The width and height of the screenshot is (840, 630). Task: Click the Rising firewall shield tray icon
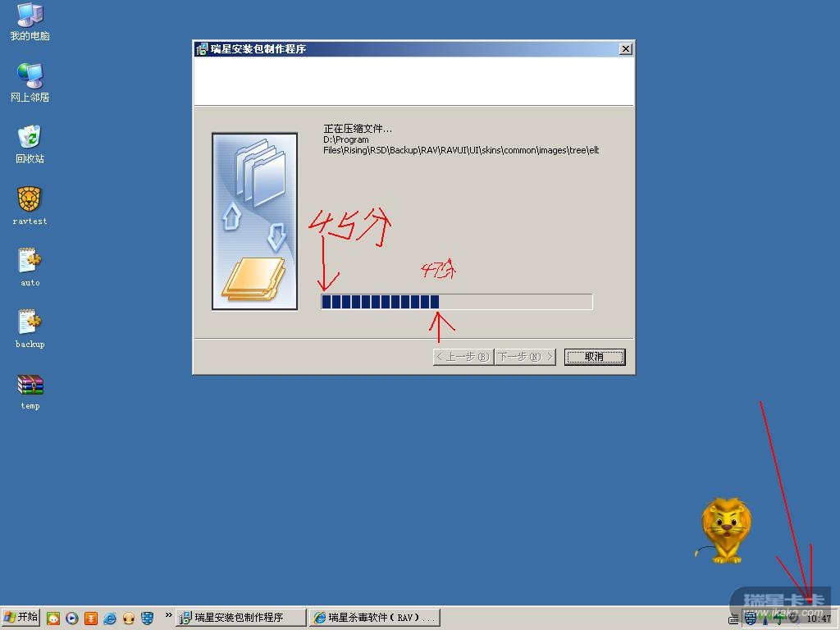750,619
